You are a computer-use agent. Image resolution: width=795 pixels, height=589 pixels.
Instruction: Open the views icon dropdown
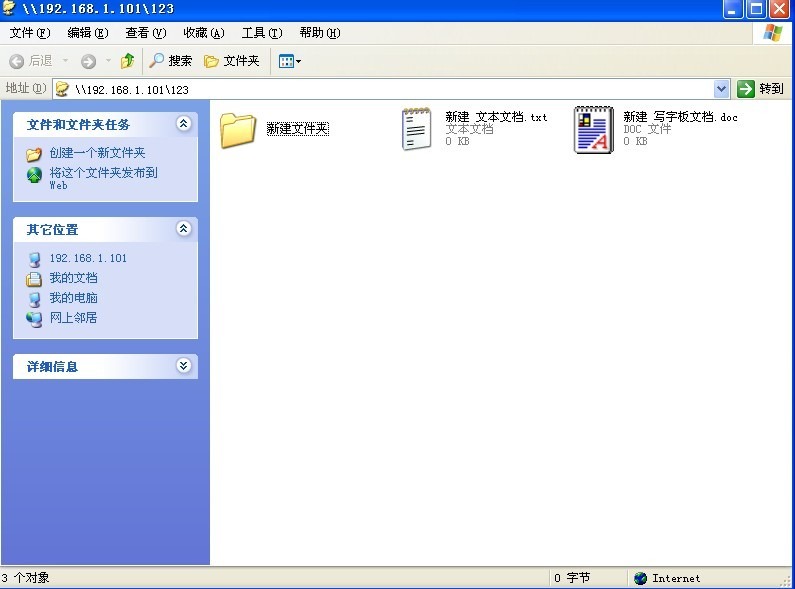(290, 61)
